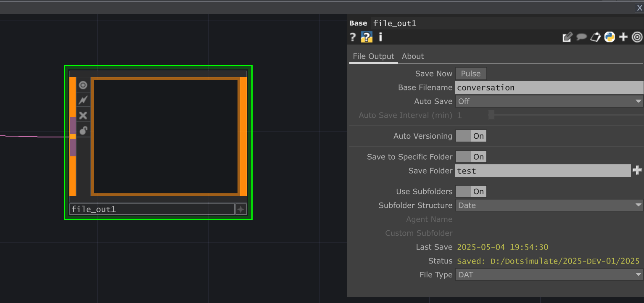Open the dialog help question mark icon
The width and height of the screenshot is (644, 303).
352,37
